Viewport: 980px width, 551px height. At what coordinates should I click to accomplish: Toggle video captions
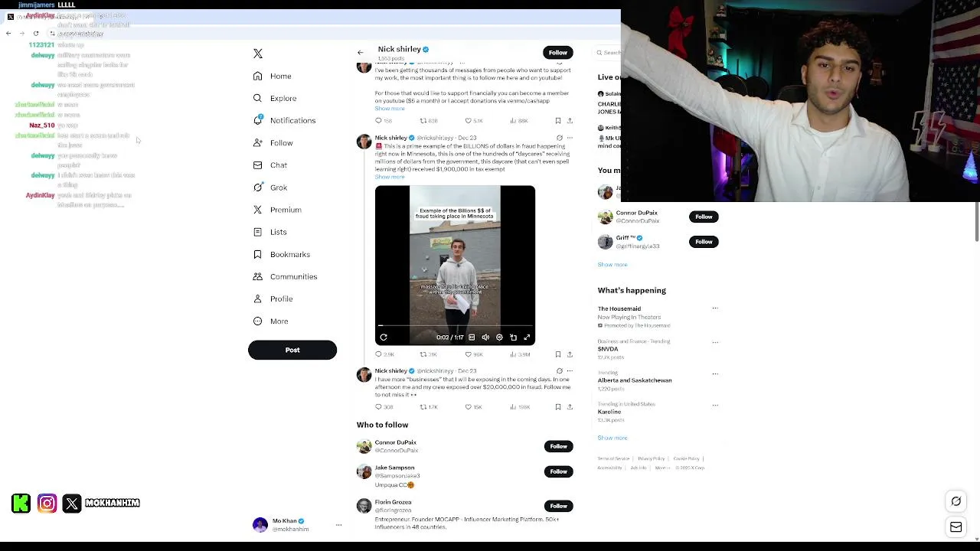[x=472, y=337]
